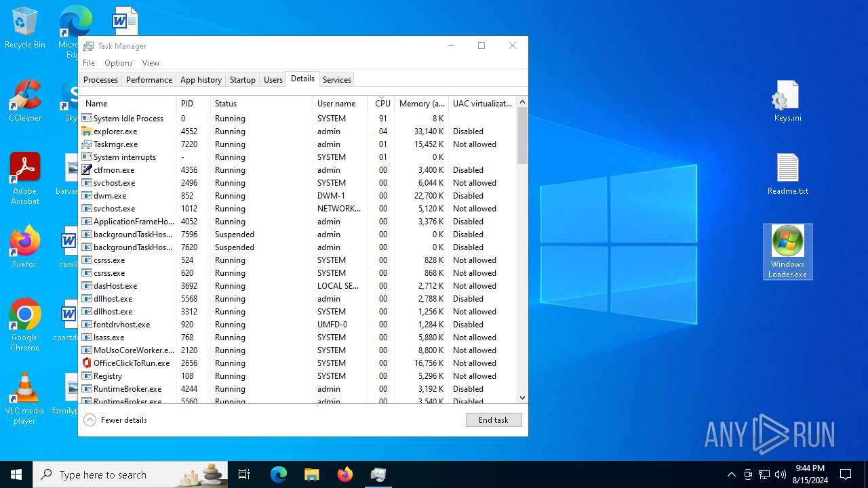Click the Windows Start button
Screen dimensions: 868x488
(x=16, y=474)
